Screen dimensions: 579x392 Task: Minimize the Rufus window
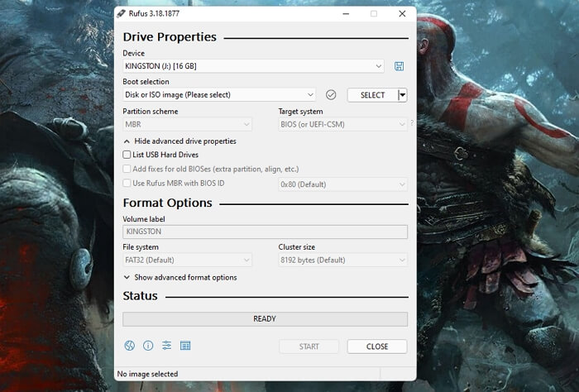[346, 14]
